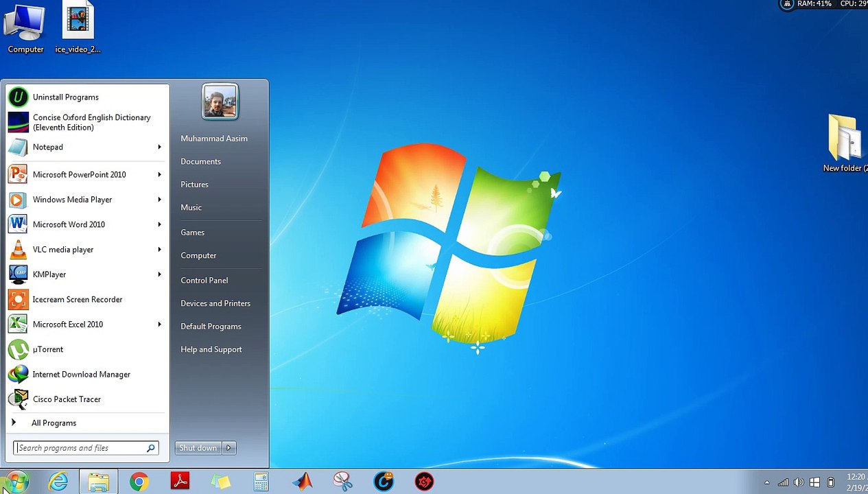
Task: Open Documents from Start menu
Action: 200,162
